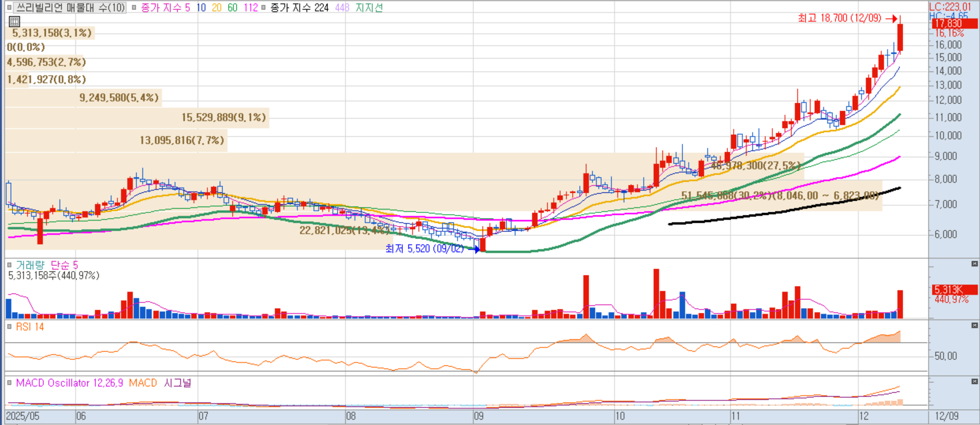The image size is (980, 425).
Task: Click the 6,000 price axis label
Action: point(946,234)
